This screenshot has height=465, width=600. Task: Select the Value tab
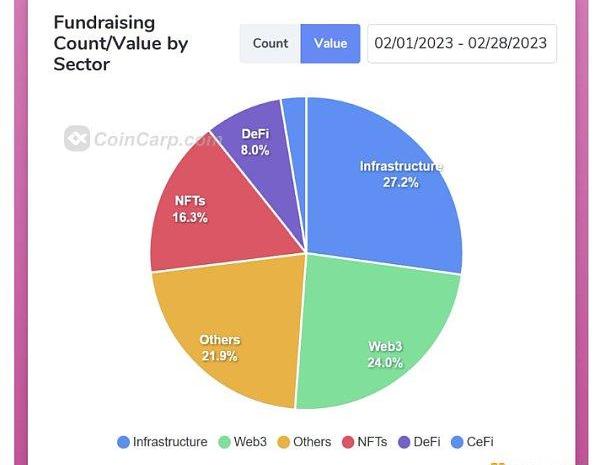pos(330,44)
